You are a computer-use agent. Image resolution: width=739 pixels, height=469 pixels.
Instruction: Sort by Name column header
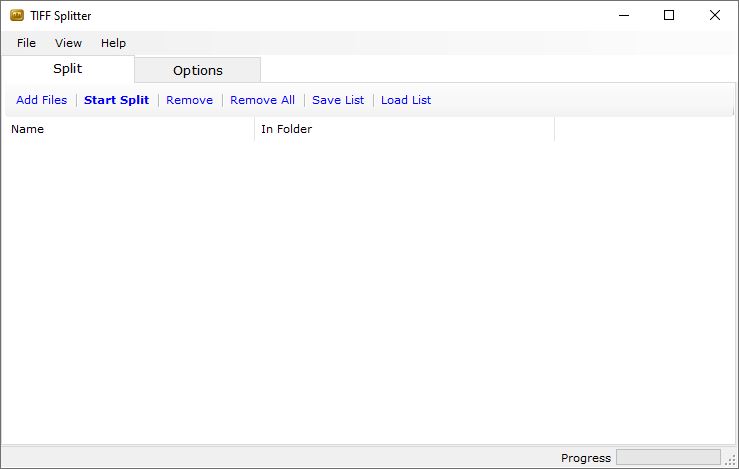[128, 129]
